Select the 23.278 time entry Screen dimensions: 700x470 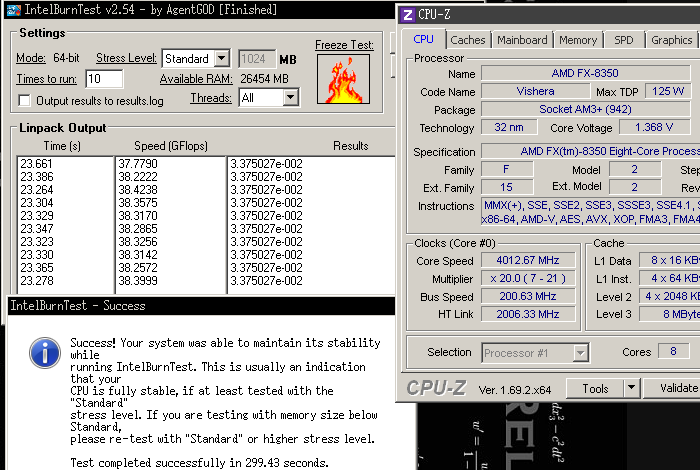(37, 281)
